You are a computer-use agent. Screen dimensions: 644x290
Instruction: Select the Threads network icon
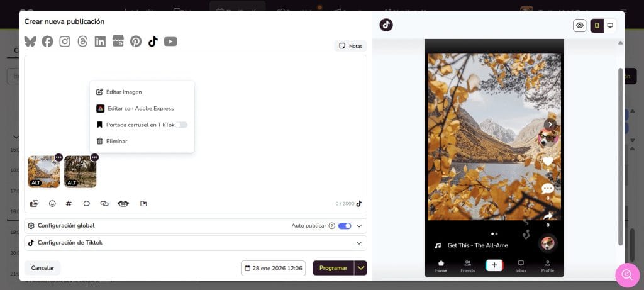pyautogui.click(x=82, y=42)
